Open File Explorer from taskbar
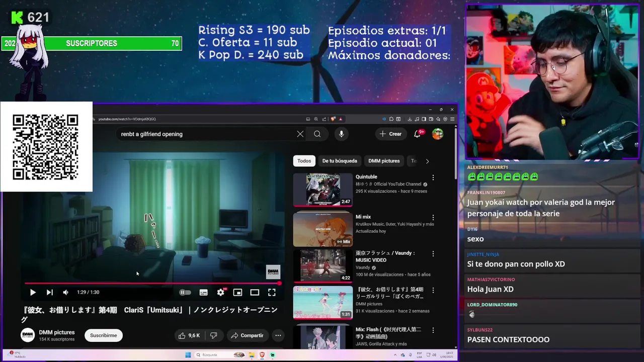The image size is (644, 362). pos(252,355)
